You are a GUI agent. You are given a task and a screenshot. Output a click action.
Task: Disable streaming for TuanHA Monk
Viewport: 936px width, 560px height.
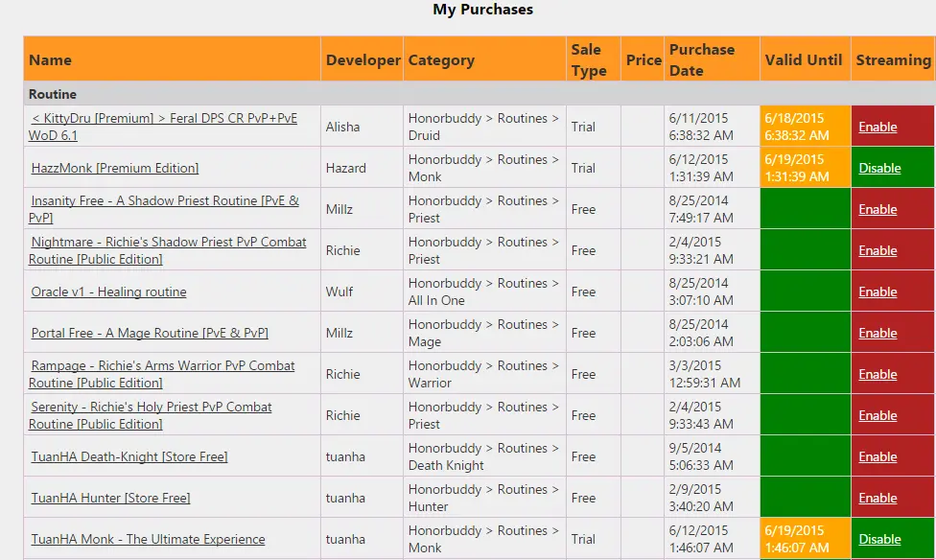tap(879, 539)
